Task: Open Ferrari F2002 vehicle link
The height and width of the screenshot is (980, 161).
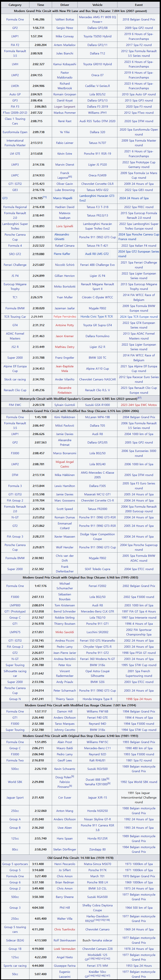Action: 97,586
